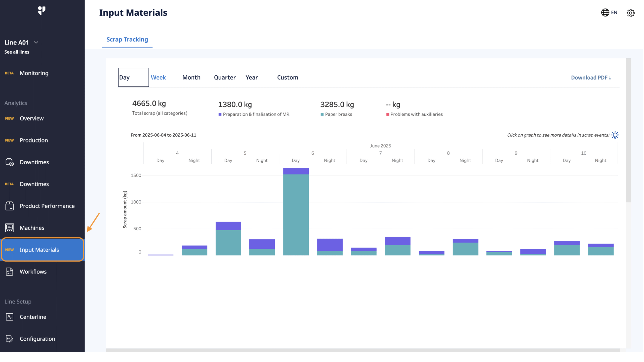Expand the Line A01 selector chevron
This screenshot has height=362, width=644.
tap(36, 42)
